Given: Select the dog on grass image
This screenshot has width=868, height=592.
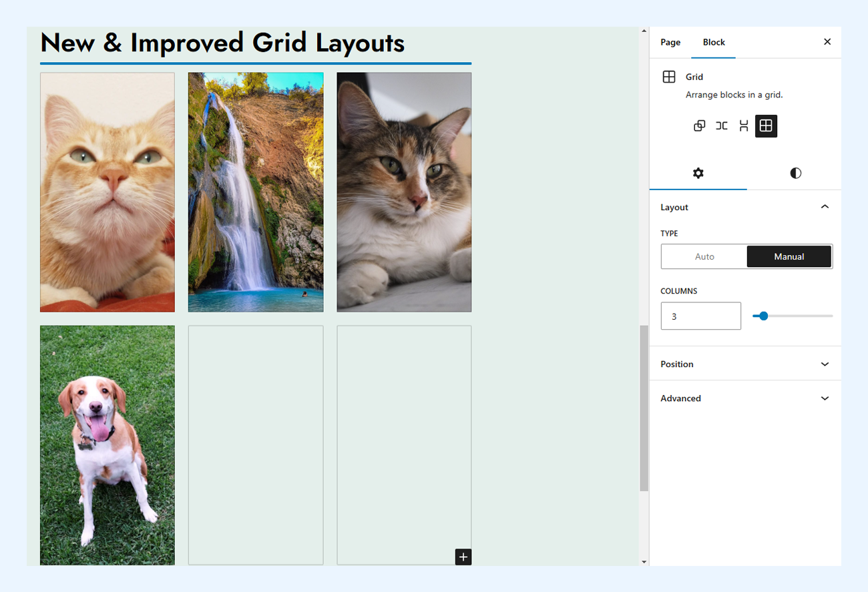Looking at the screenshot, I should (x=107, y=445).
